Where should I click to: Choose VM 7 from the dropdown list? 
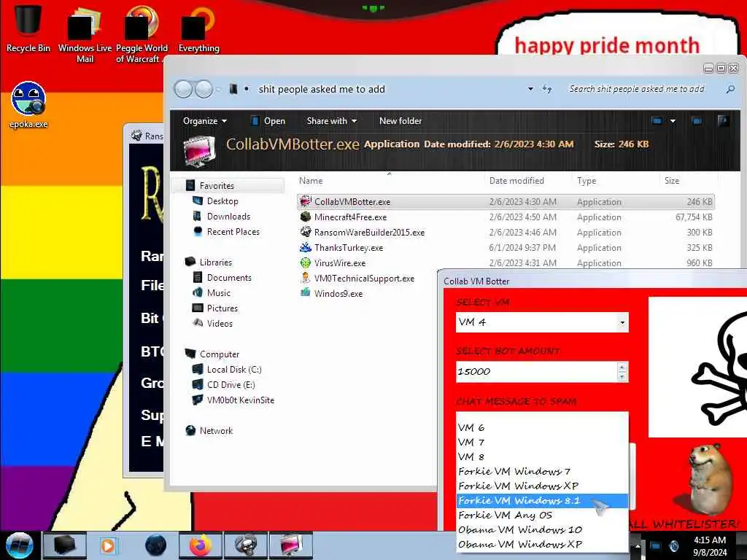[x=542, y=442]
